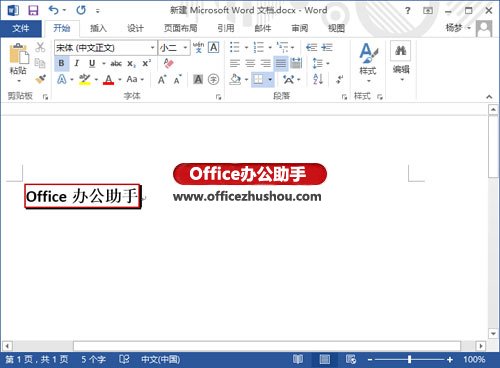Toggle subscript x₂
Image resolution: width=500 pixels, height=368 pixels.
coord(132,63)
